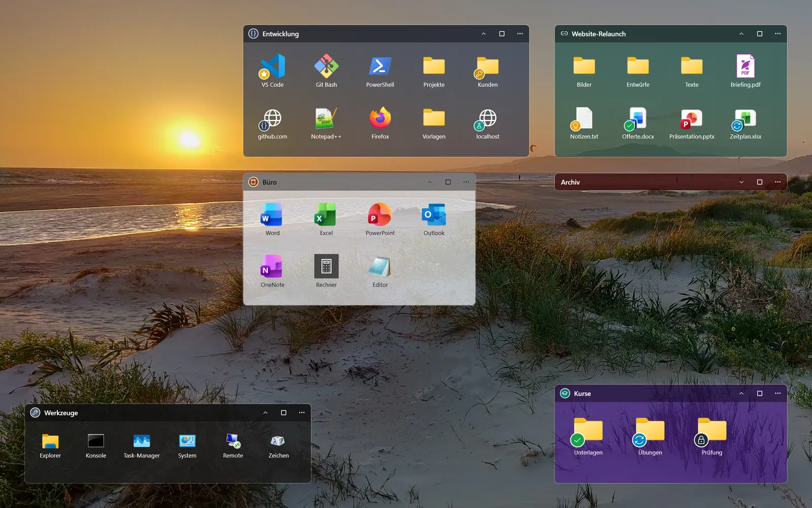Open Präsentation.pptx file
812x508 pixels.
click(692, 122)
